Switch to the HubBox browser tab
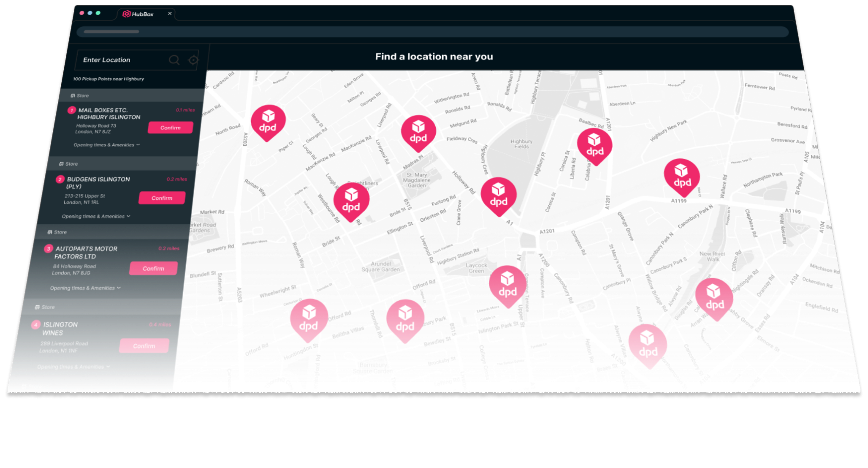 click(x=142, y=14)
